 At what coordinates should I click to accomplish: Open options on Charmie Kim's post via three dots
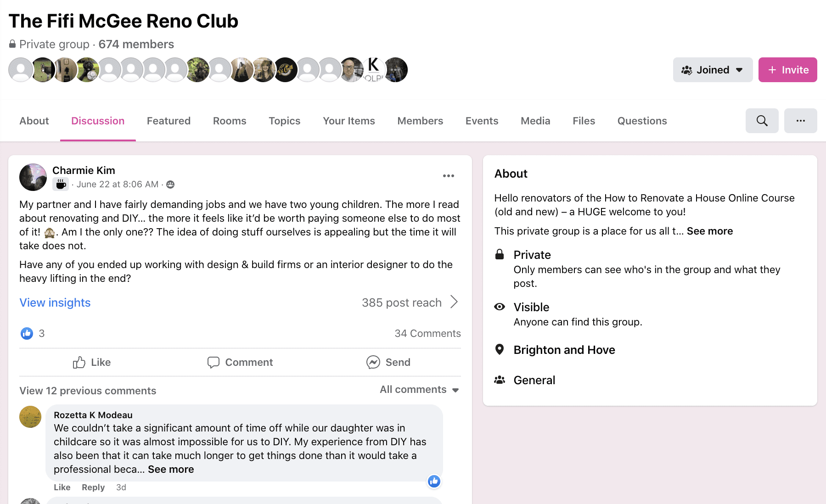(x=449, y=175)
